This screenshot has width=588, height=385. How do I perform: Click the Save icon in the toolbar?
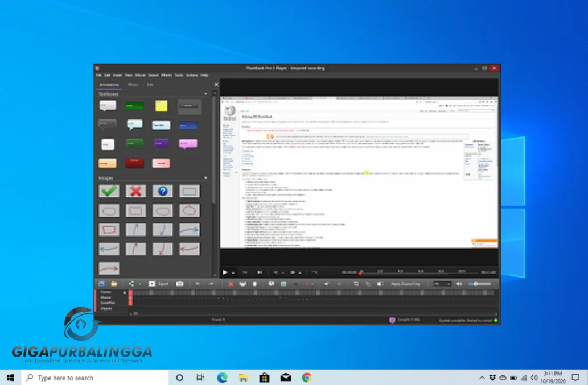101,284
